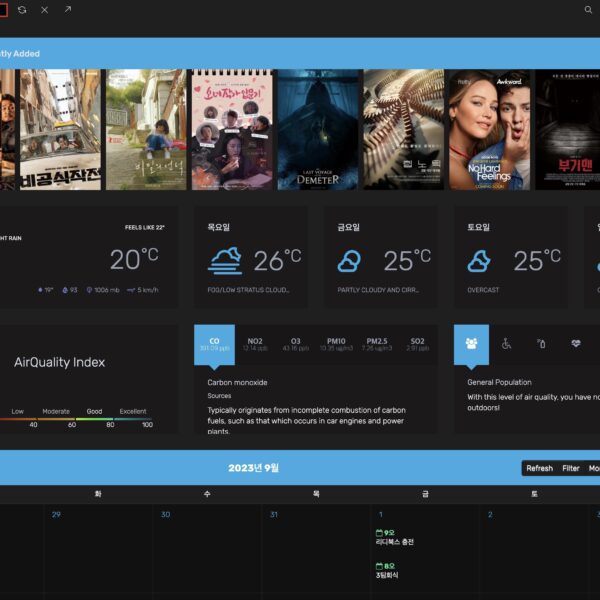600x600 pixels.
Task: Open the No Hard Feelings poster
Action: coord(488,129)
